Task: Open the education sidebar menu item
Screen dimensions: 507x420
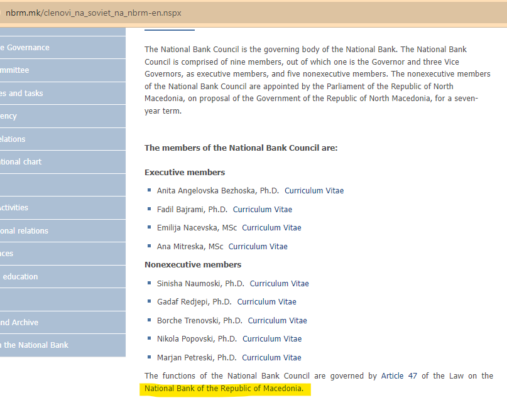Action: point(63,277)
